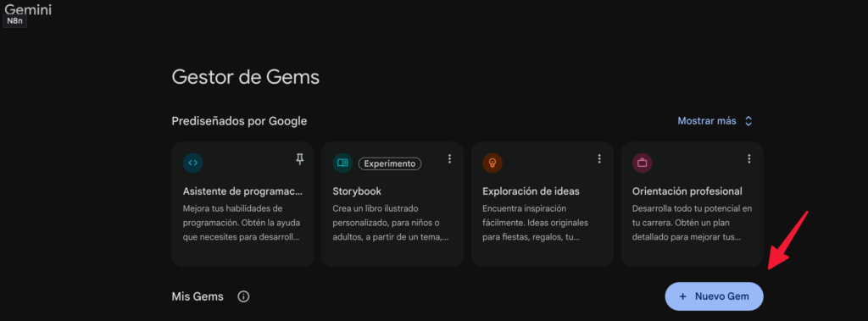Click description "Desarrolla todo tu potencial en tu carrera"
This screenshot has height=321, width=868.
(692, 223)
